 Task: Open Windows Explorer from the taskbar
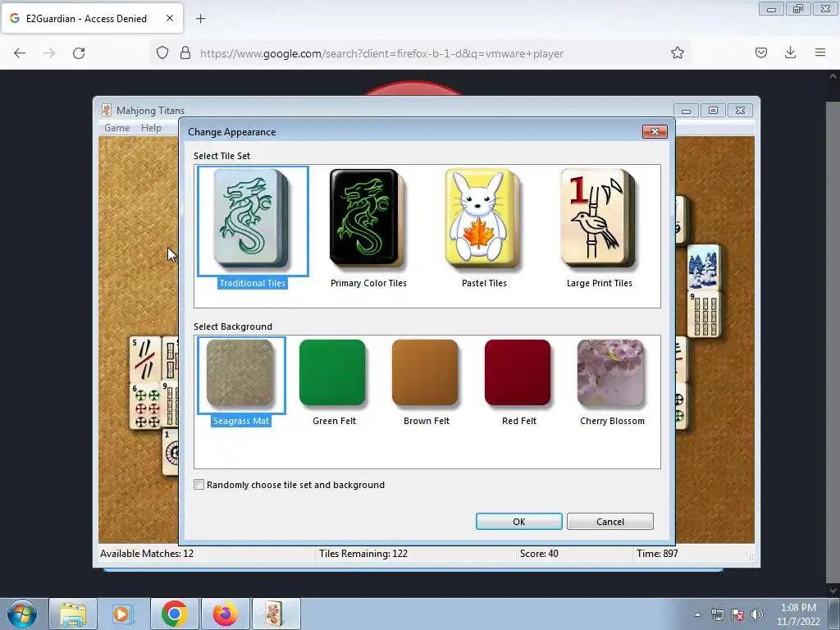point(73,614)
